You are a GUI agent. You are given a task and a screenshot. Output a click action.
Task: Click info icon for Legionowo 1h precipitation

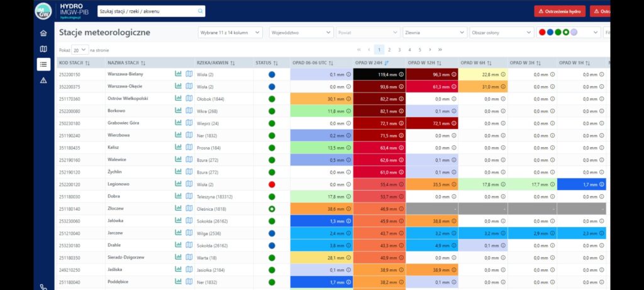[602, 184]
